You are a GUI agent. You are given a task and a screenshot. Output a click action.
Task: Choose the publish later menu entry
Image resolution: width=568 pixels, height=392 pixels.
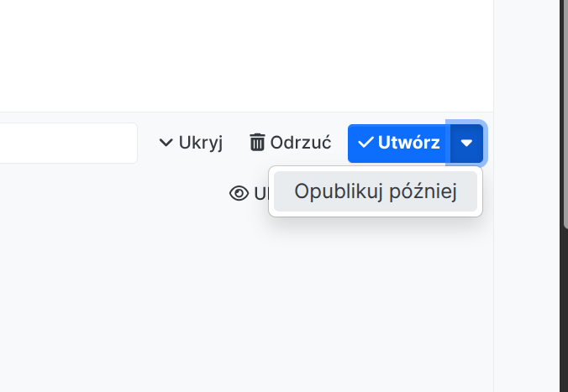pyautogui.click(x=376, y=191)
